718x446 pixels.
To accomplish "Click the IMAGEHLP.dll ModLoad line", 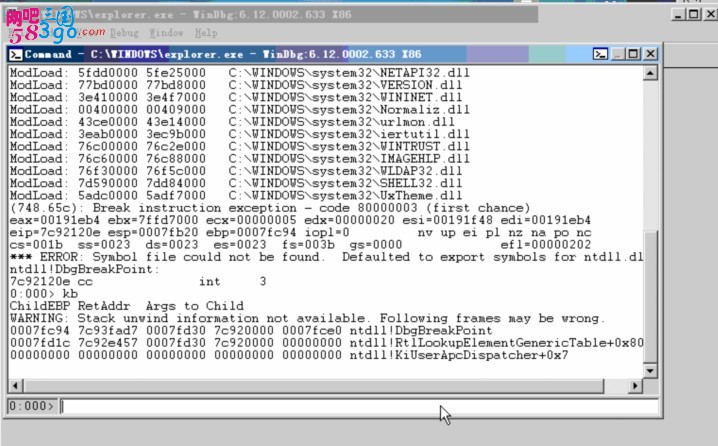I will pos(239,159).
